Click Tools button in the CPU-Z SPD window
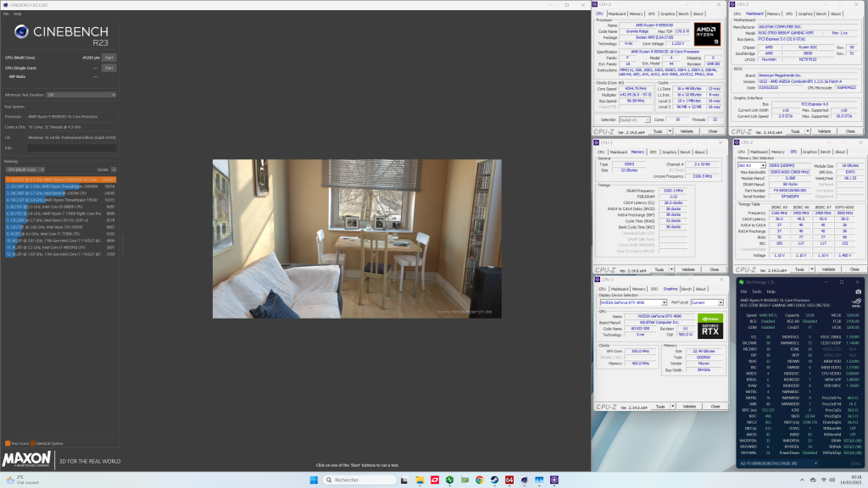Image resolution: width=868 pixels, height=488 pixels. pyautogui.click(x=798, y=269)
